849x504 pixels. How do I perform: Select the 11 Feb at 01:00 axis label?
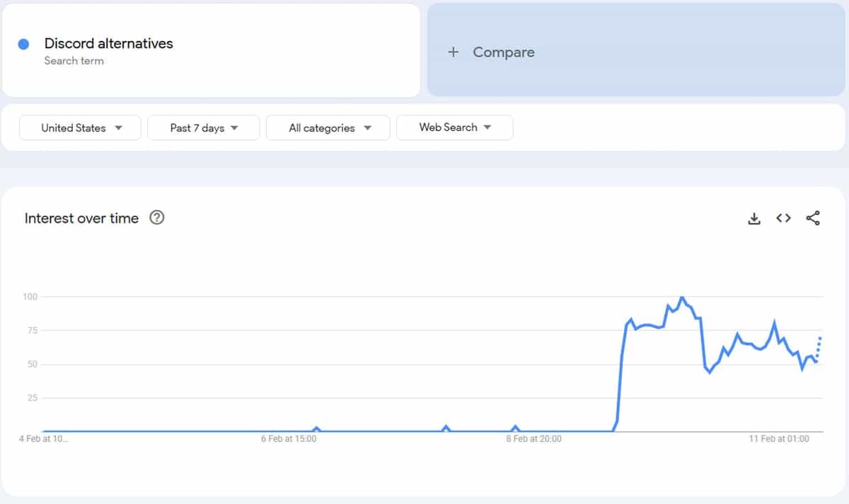[x=779, y=439]
